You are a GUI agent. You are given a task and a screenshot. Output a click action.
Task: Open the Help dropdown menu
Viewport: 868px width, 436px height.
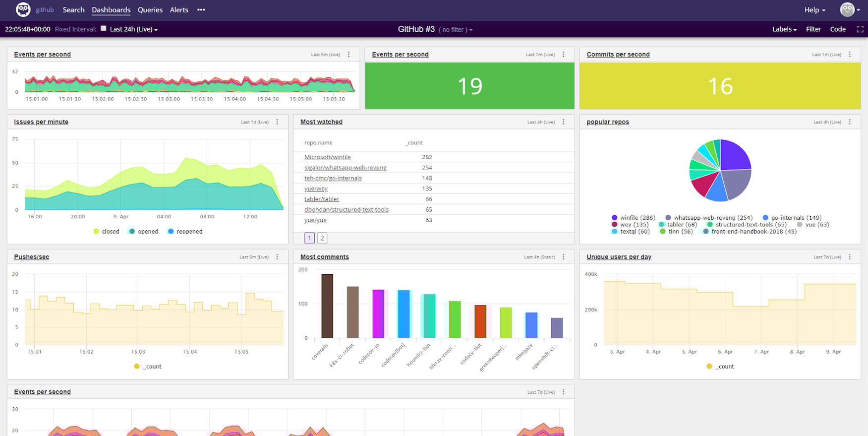click(814, 10)
